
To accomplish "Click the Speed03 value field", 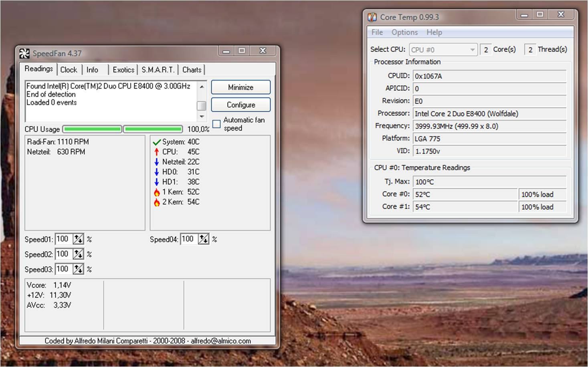I will point(64,269).
